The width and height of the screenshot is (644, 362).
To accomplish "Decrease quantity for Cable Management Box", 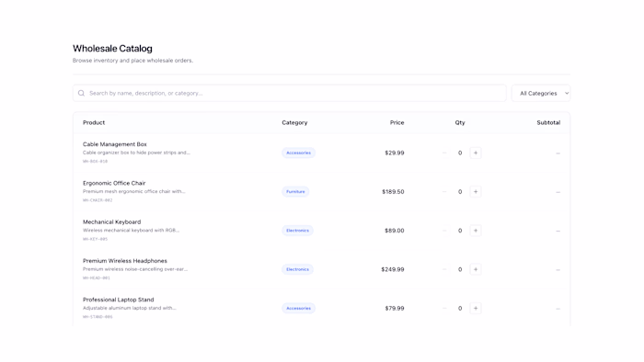I will 444,153.
